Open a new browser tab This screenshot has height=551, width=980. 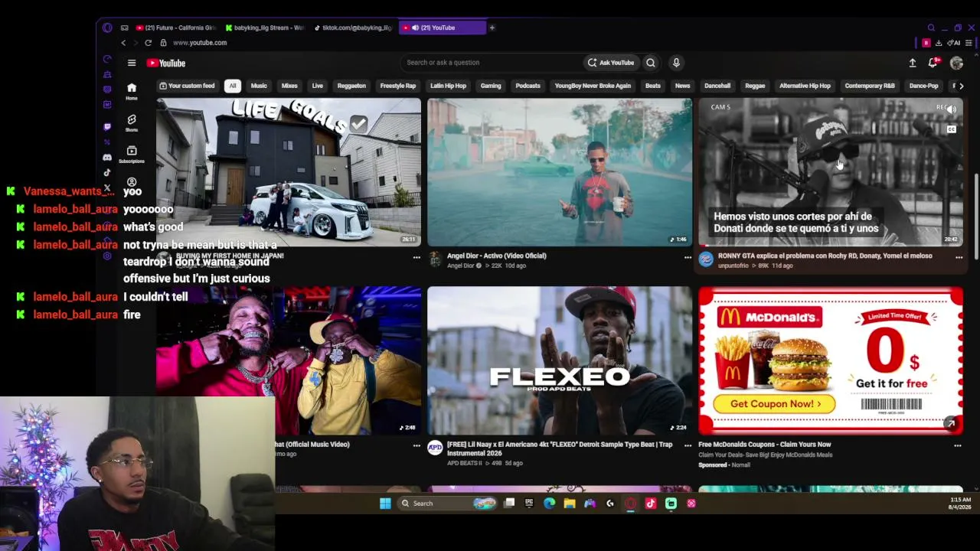492,28
